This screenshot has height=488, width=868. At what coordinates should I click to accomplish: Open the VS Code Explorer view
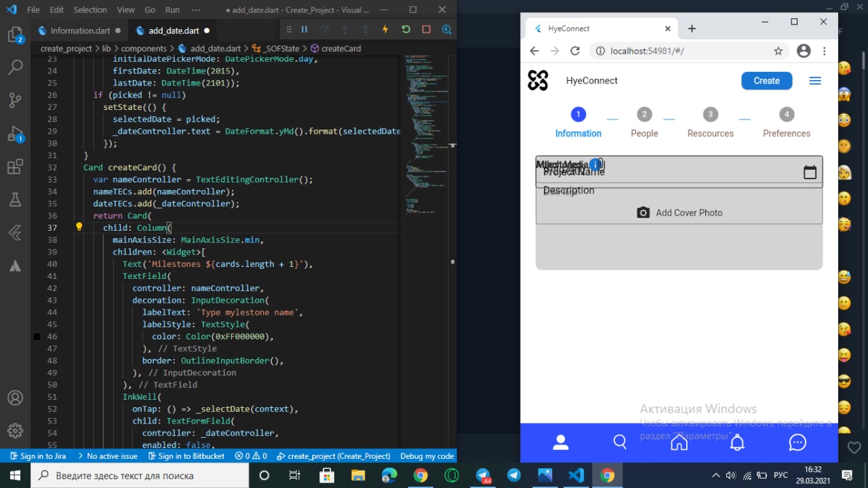click(15, 35)
